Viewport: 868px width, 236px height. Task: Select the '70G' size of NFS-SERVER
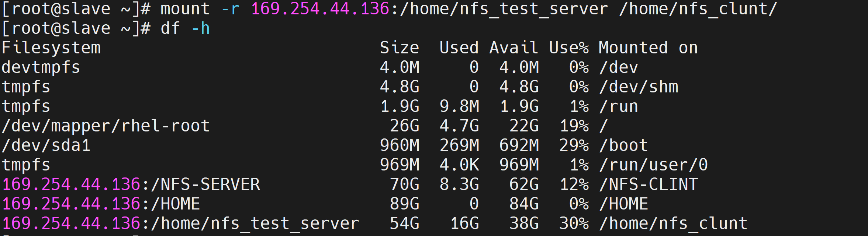[x=405, y=184]
